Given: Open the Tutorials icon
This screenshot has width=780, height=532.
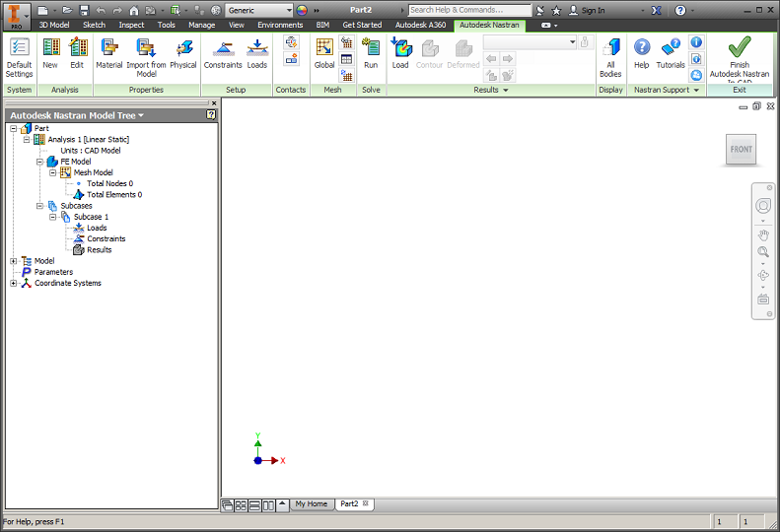Looking at the screenshot, I should coord(671,54).
